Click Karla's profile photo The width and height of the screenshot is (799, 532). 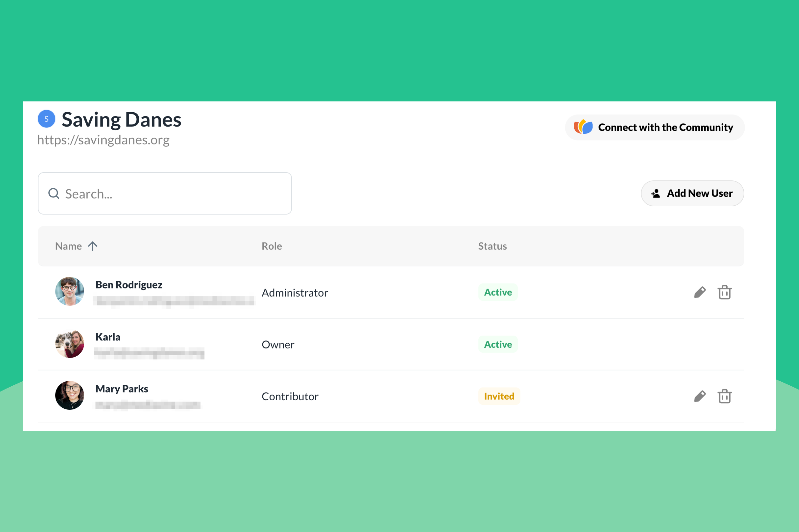(70, 344)
